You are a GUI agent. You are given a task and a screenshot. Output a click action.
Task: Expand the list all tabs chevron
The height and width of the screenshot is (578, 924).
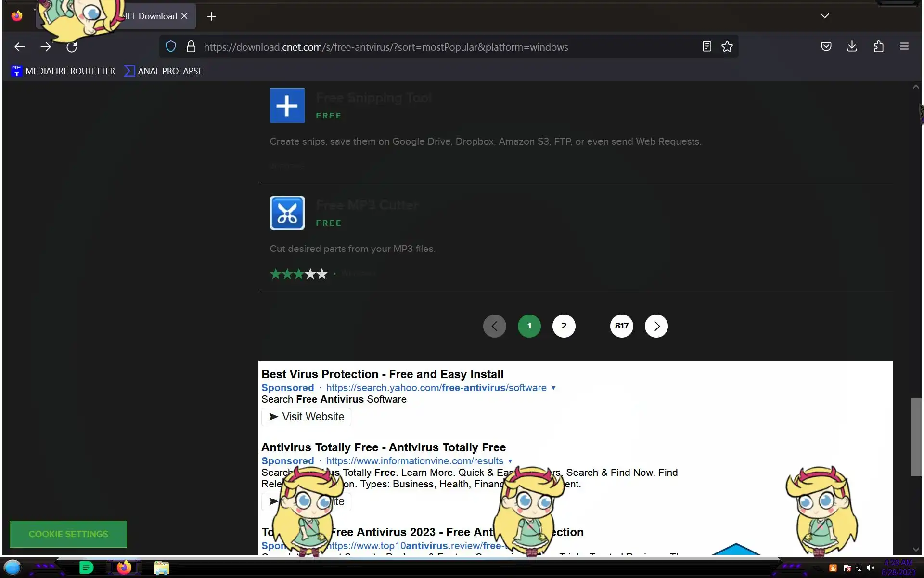coord(824,16)
